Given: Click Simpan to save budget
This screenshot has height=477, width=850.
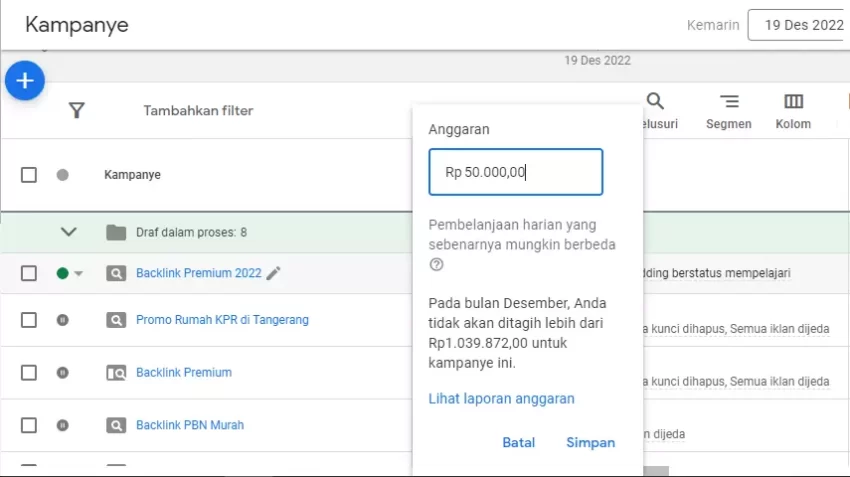Looking at the screenshot, I should 590,442.
